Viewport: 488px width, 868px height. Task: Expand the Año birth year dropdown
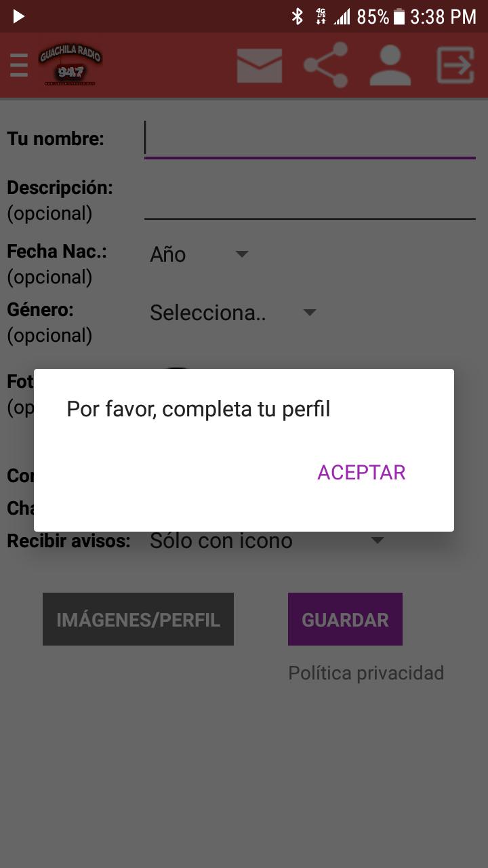tap(199, 254)
